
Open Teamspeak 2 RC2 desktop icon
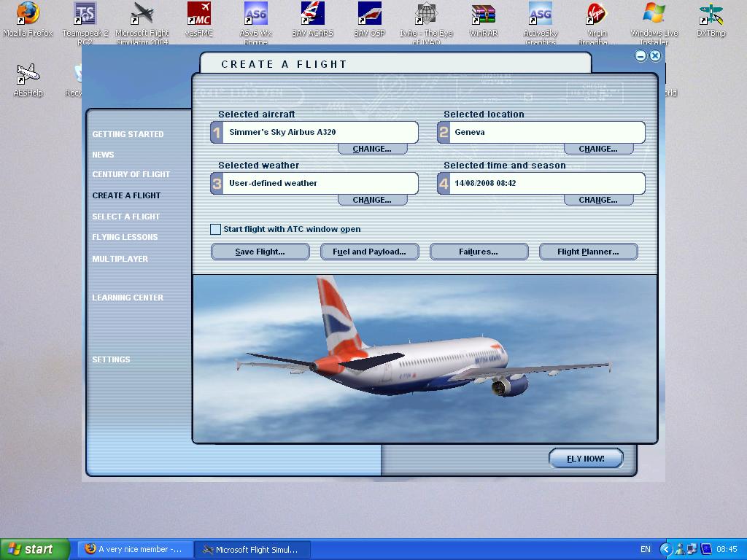(85, 15)
